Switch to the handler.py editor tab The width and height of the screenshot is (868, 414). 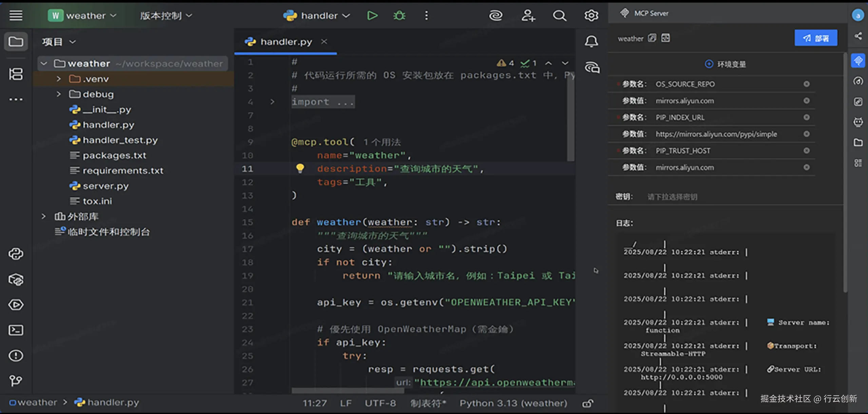pyautogui.click(x=286, y=42)
